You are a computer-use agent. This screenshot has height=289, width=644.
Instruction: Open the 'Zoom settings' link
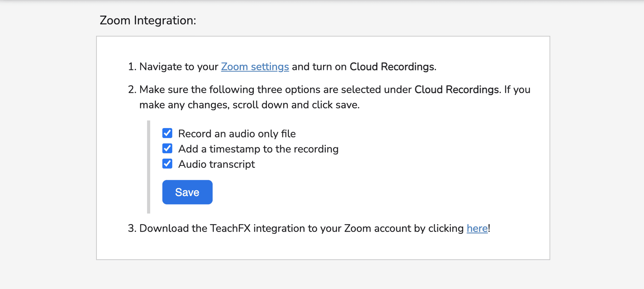255,67
